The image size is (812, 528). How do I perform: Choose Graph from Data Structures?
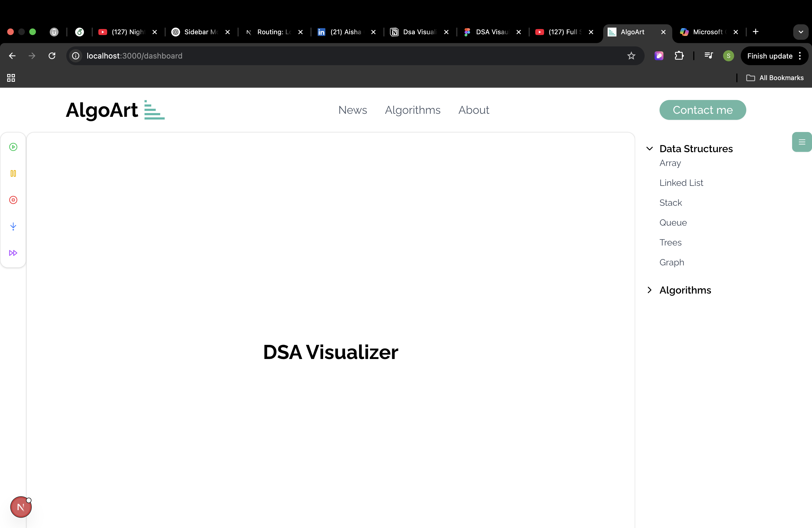[672, 262]
